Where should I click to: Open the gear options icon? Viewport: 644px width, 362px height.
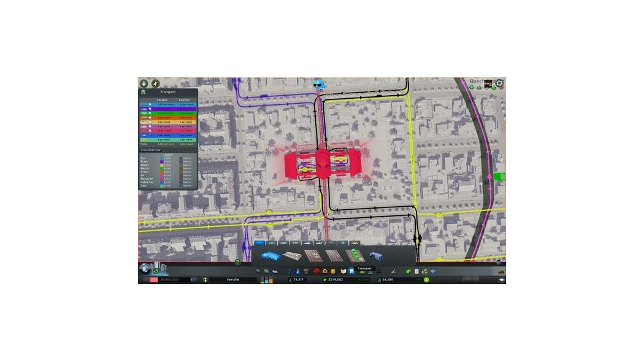point(499,83)
